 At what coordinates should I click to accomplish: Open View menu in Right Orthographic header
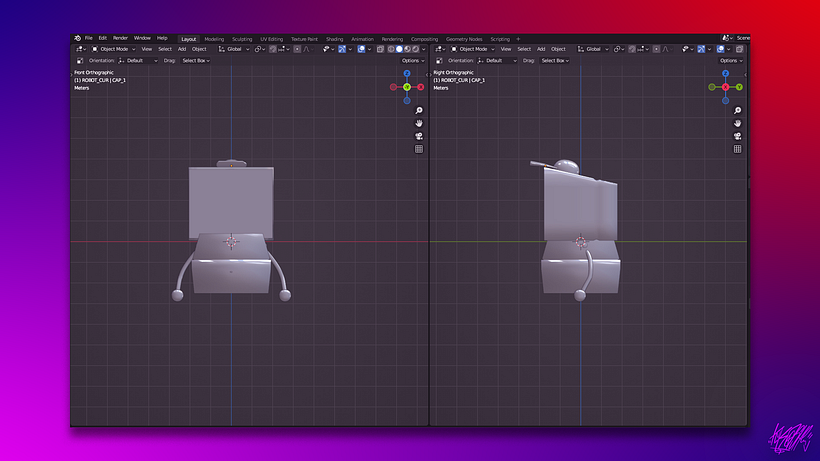(506, 49)
